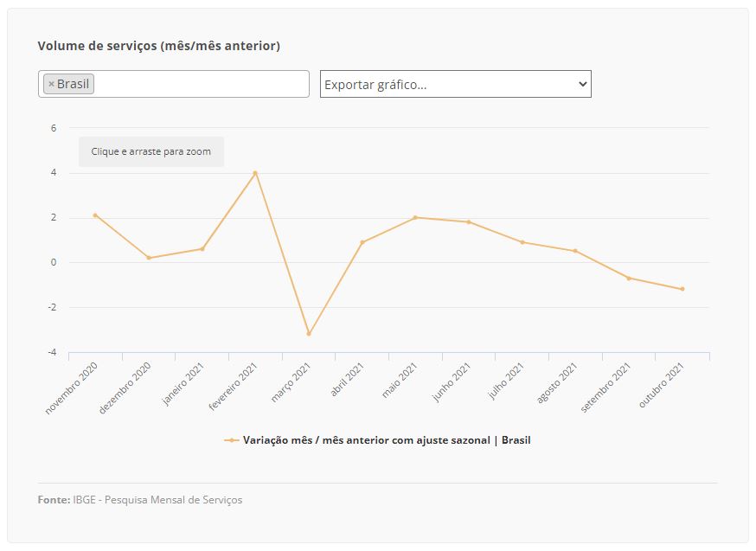This screenshot has height=551, width=756.
Task: Click the dropdown arrow of Exportar gráfico
Action: click(582, 85)
